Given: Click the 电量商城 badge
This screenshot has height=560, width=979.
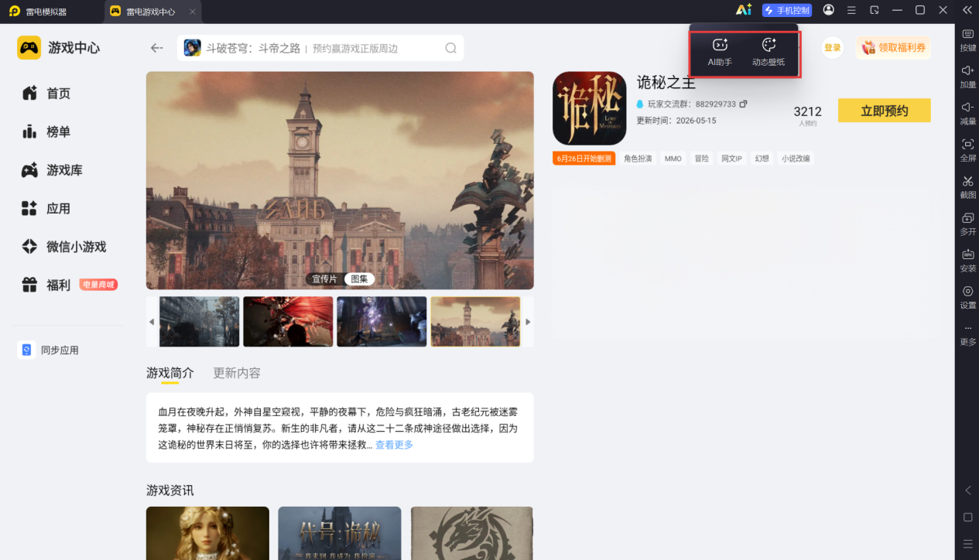Looking at the screenshot, I should (98, 285).
